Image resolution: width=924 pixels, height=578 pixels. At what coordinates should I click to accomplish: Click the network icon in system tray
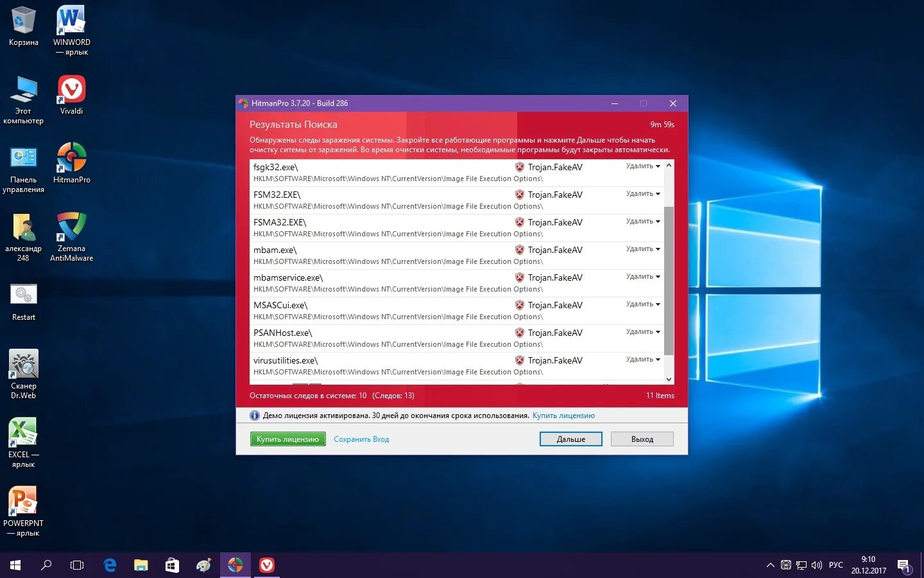(x=801, y=565)
